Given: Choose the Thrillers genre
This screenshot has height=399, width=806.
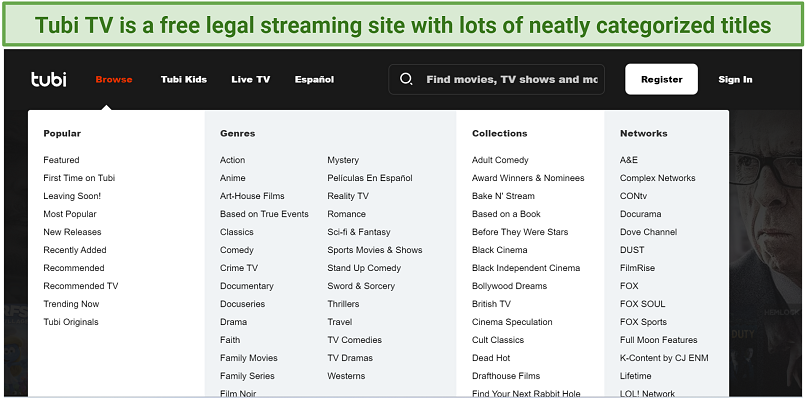Looking at the screenshot, I should point(343,304).
